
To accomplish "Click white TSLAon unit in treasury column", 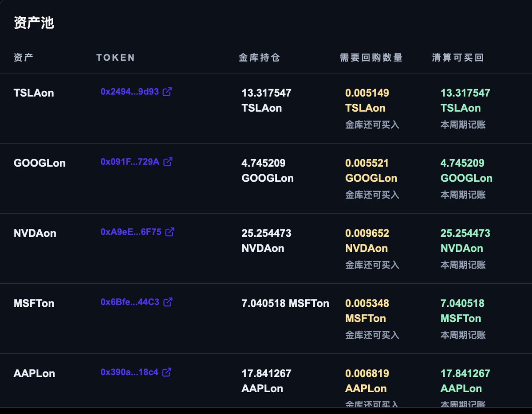I will (x=262, y=108).
